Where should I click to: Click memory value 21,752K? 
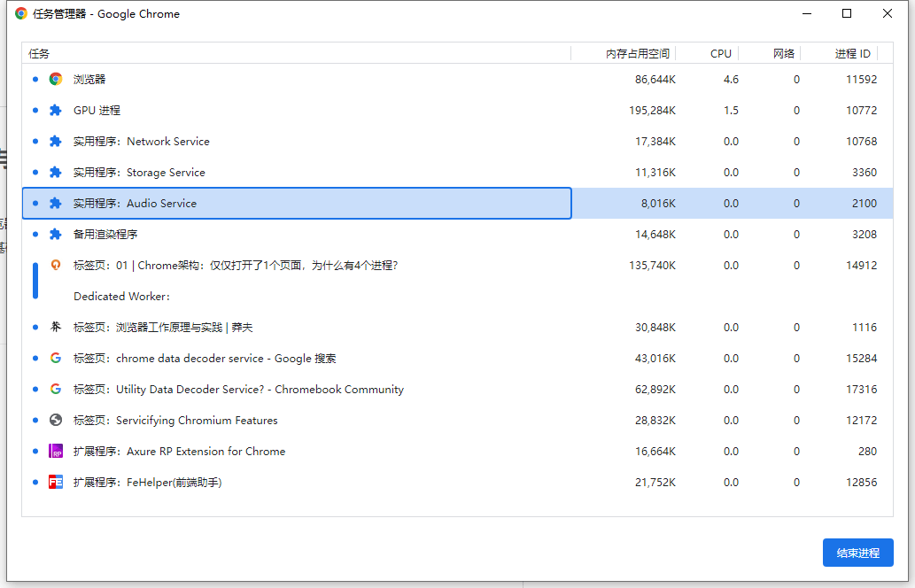(x=655, y=482)
